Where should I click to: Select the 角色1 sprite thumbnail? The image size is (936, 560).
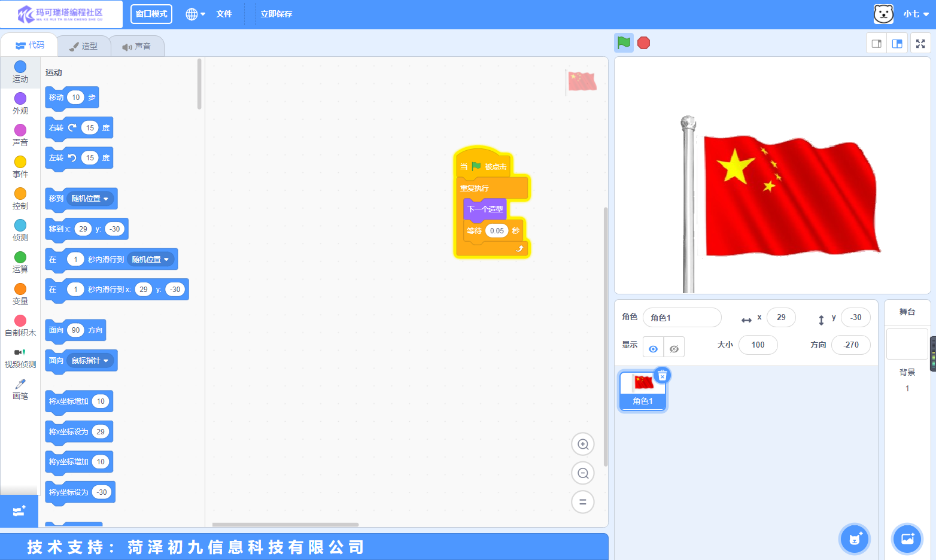coord(643,390)
